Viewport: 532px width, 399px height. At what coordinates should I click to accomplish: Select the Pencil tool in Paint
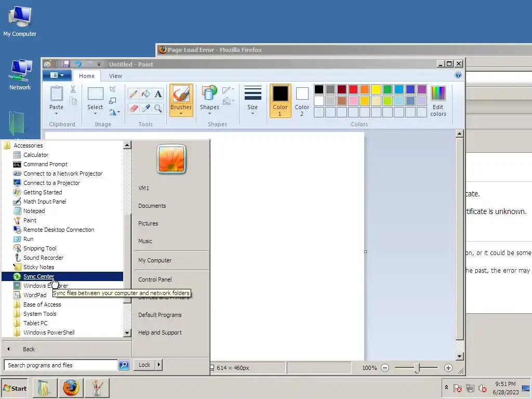134,94
